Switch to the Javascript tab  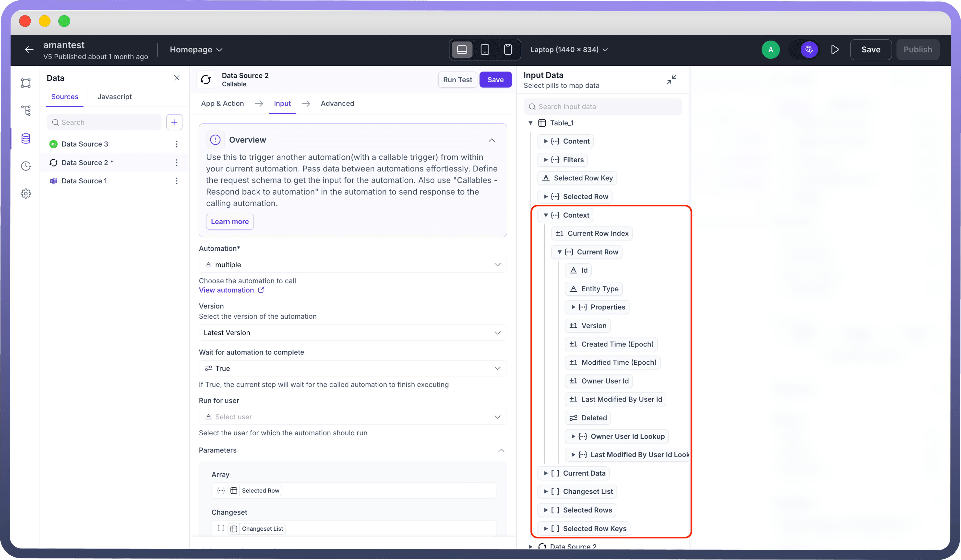(x=114, y=97)
